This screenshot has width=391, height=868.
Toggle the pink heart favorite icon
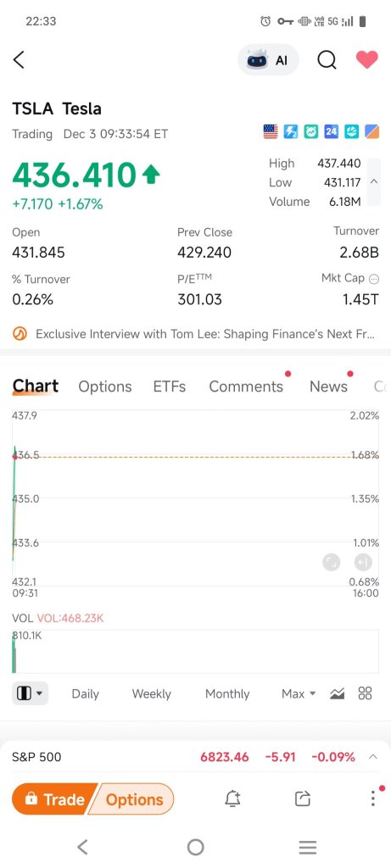(x=366, y=60)
